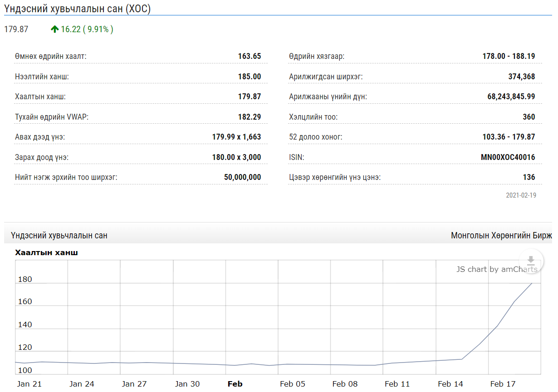
Task: Select the daily range 178.00 - 188.19
Action: click(x=509, y=57)
